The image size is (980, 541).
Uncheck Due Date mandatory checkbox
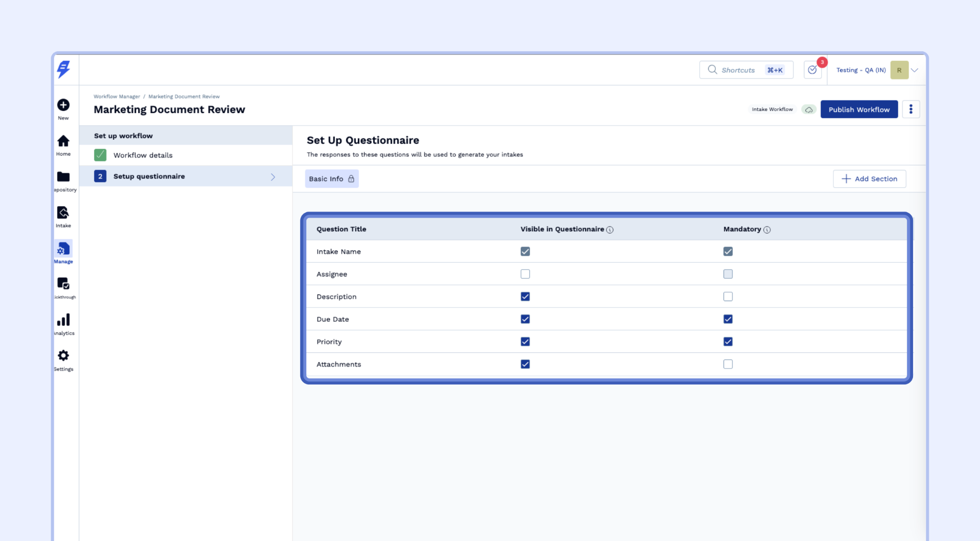point(727,319)
